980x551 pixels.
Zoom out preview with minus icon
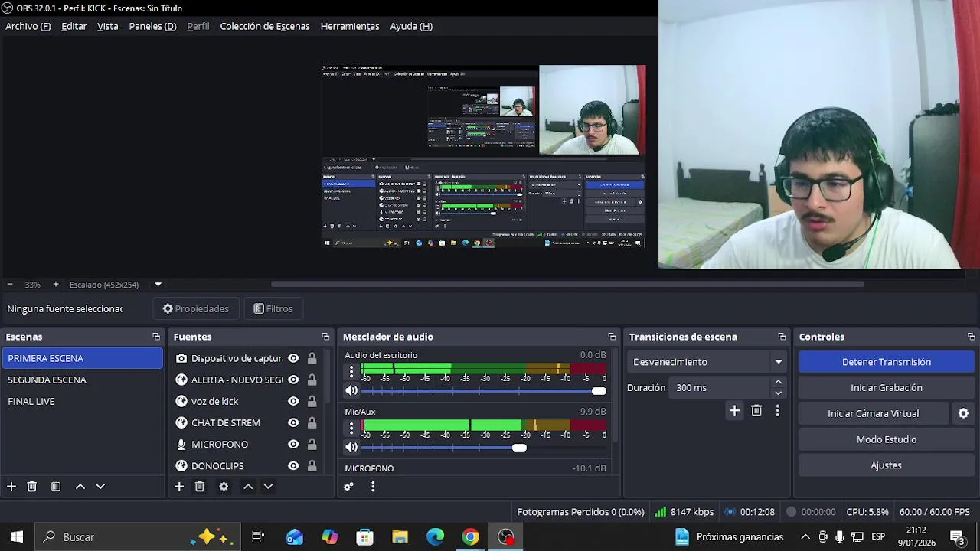point(10,285)
